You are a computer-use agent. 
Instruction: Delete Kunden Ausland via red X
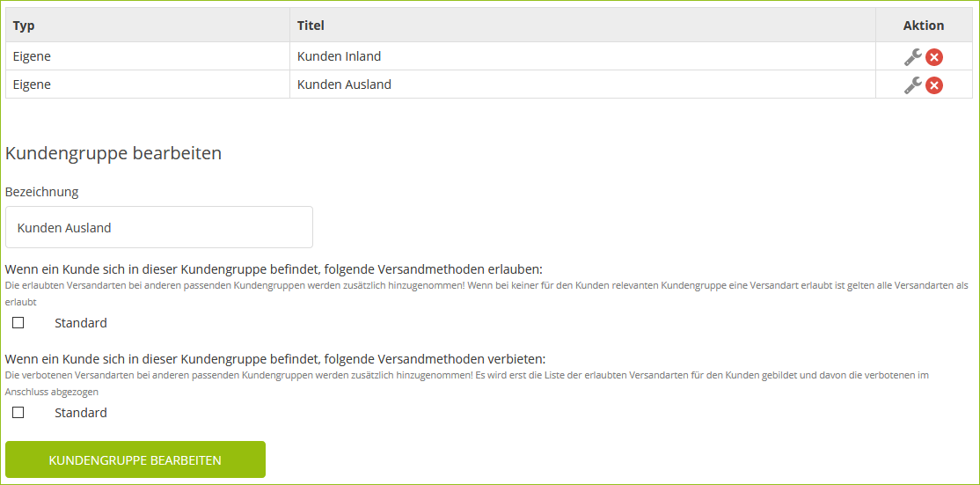(934, 85)
